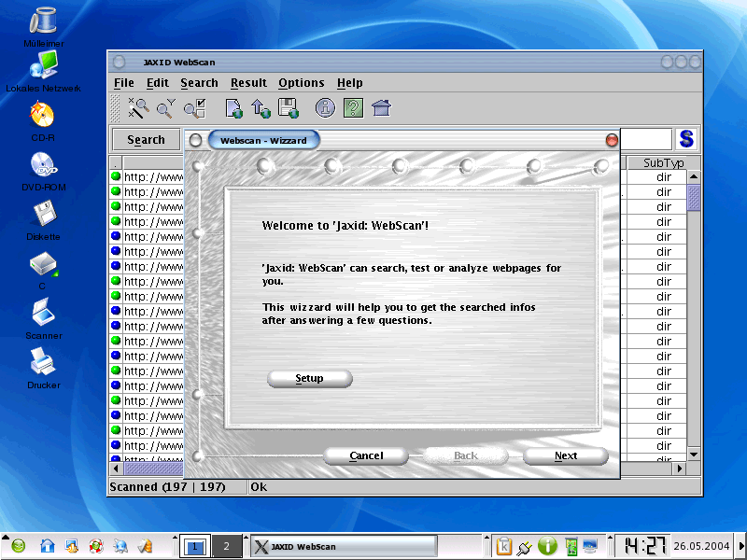This screenshot has width=747, height=560.
Task: Select JAXID WebScan taskbar entry
Action: point(344,546)
